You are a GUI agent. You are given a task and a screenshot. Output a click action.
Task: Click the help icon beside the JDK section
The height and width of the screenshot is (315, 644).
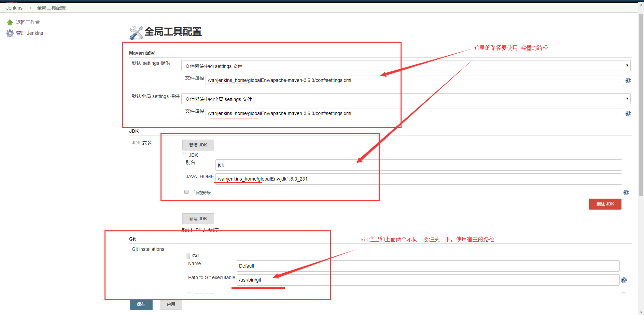(x=626, y=192)
